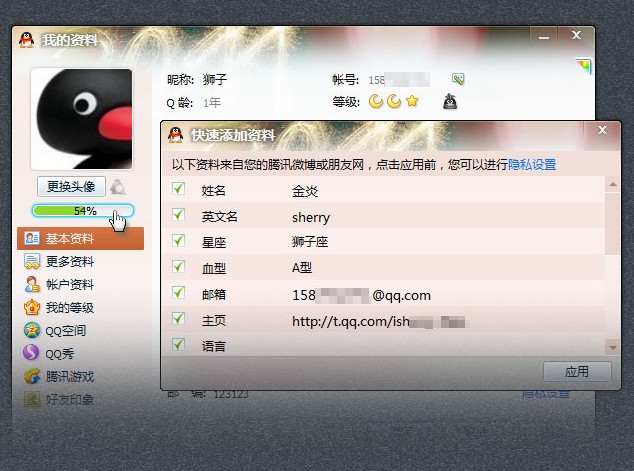The image size is (634, 471).
Task: Click the QQ秀 purple icon
Action: coord(31,353)
